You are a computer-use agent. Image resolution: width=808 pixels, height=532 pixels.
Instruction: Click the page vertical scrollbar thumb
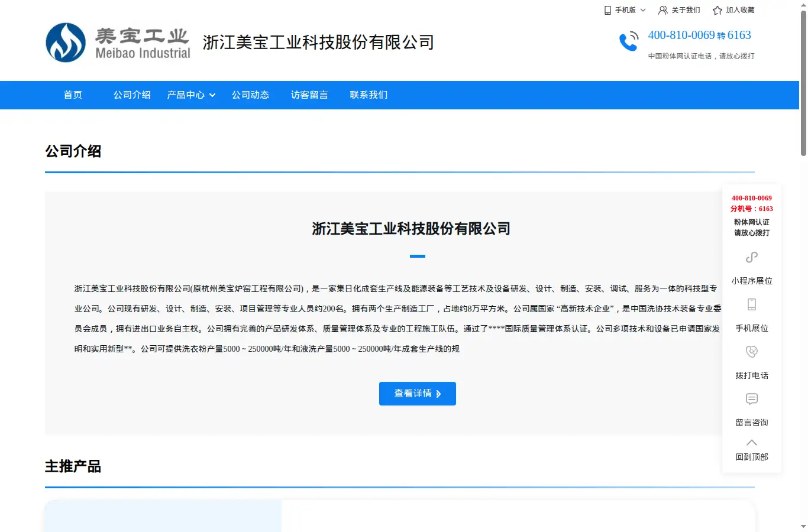(x=803, y=83)
